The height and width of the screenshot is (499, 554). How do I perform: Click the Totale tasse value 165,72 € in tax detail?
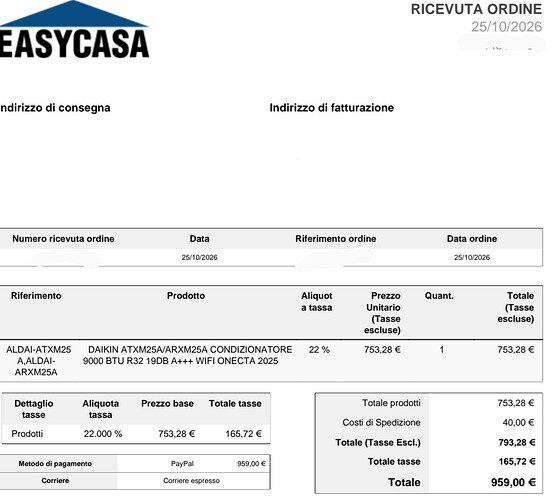point(243,434)
